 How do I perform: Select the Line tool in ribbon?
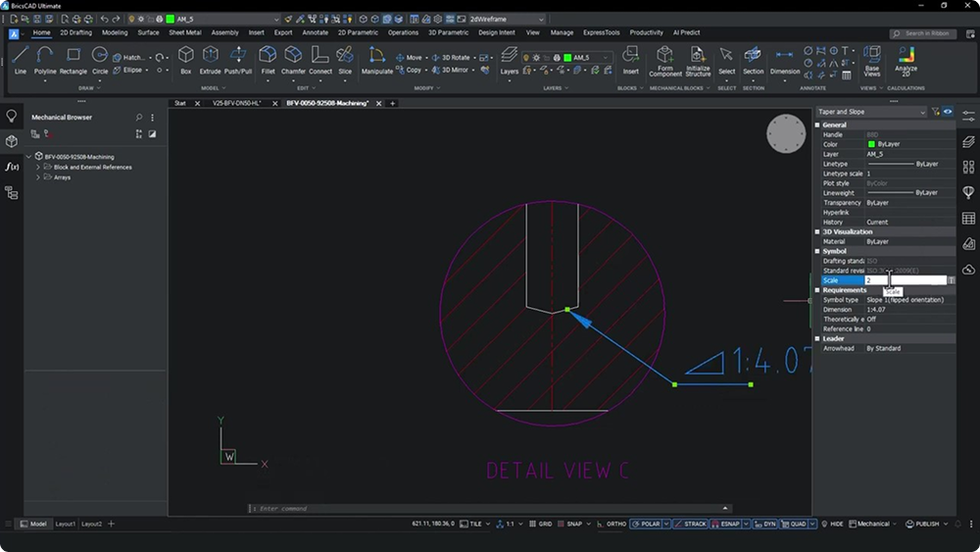coord(21,59)
